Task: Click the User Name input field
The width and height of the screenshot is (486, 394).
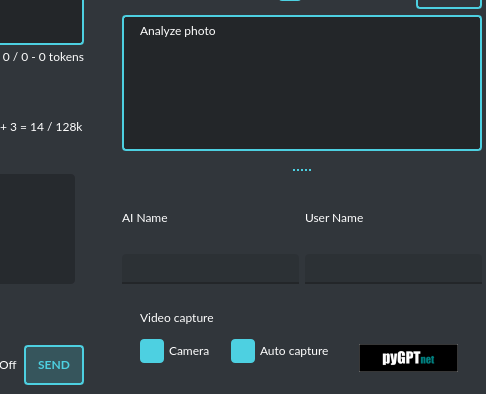Action: 393,269
